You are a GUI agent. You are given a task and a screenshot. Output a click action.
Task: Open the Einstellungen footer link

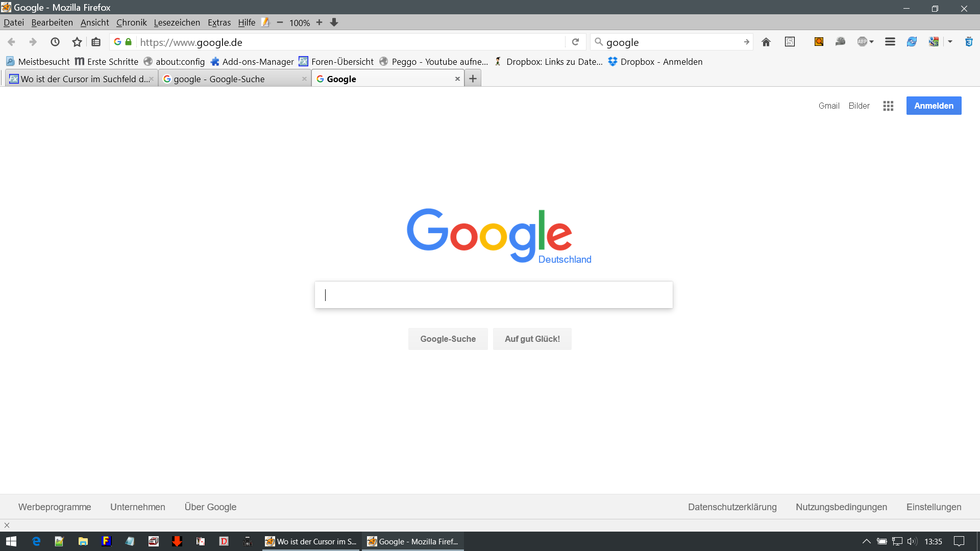pyautogui.click(x=933, y=507)
